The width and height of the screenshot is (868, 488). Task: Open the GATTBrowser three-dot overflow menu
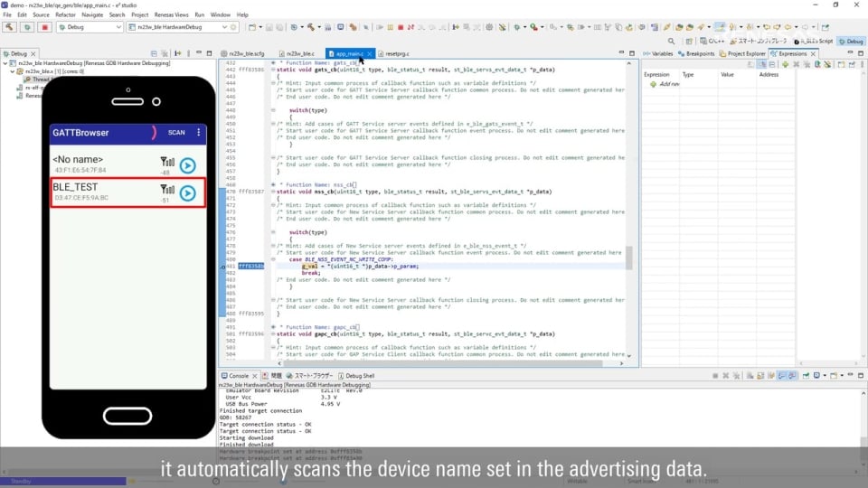point(199,133)
